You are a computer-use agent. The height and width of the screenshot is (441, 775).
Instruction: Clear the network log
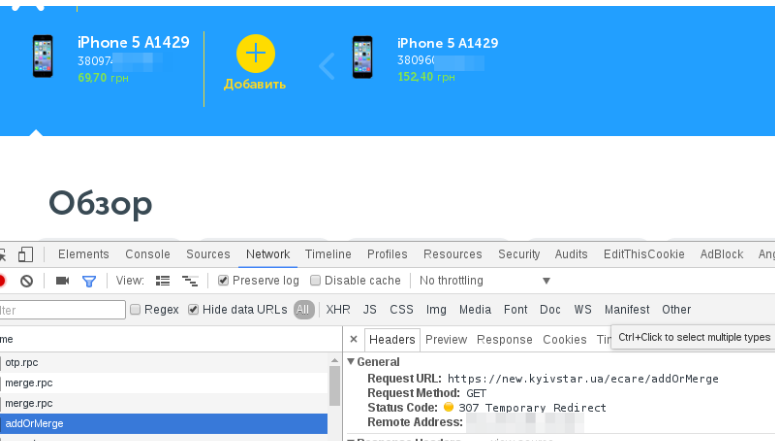pos(27,281)
